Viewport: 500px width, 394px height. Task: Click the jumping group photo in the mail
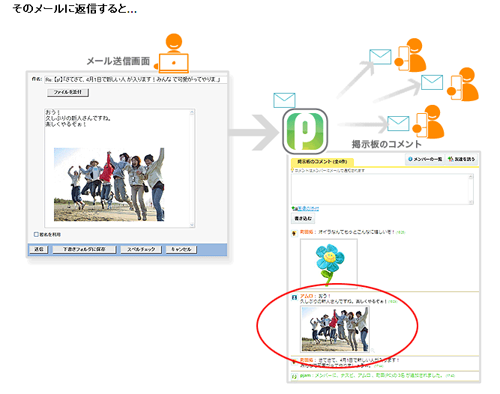pyautogui.click(x=109, y=184)
